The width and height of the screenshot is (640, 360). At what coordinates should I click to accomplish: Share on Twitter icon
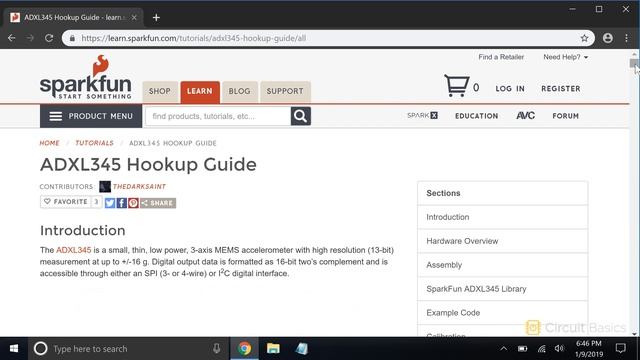click(110, 203)
